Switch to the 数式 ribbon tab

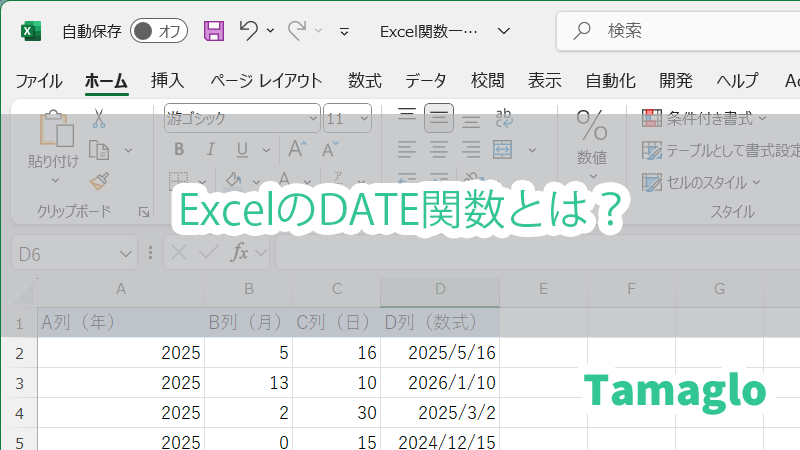point(364,81)
